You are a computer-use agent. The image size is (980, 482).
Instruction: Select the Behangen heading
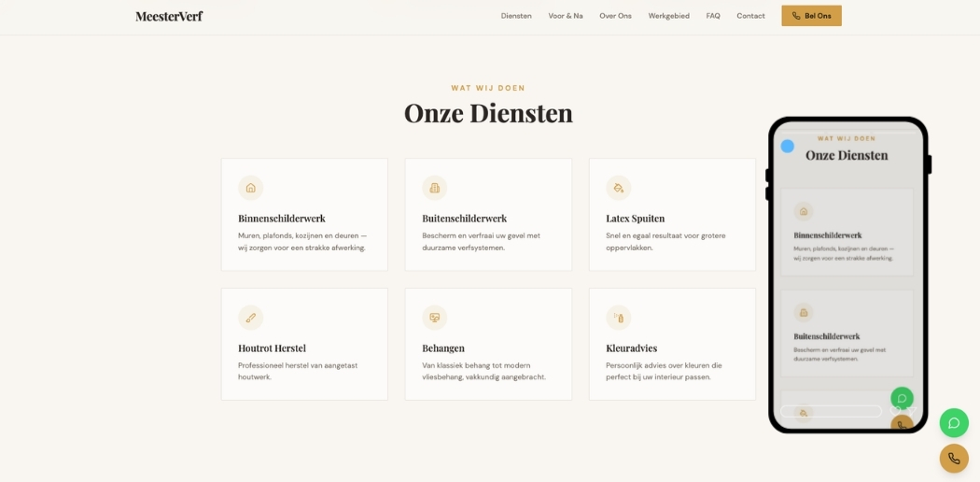(443, 348)
